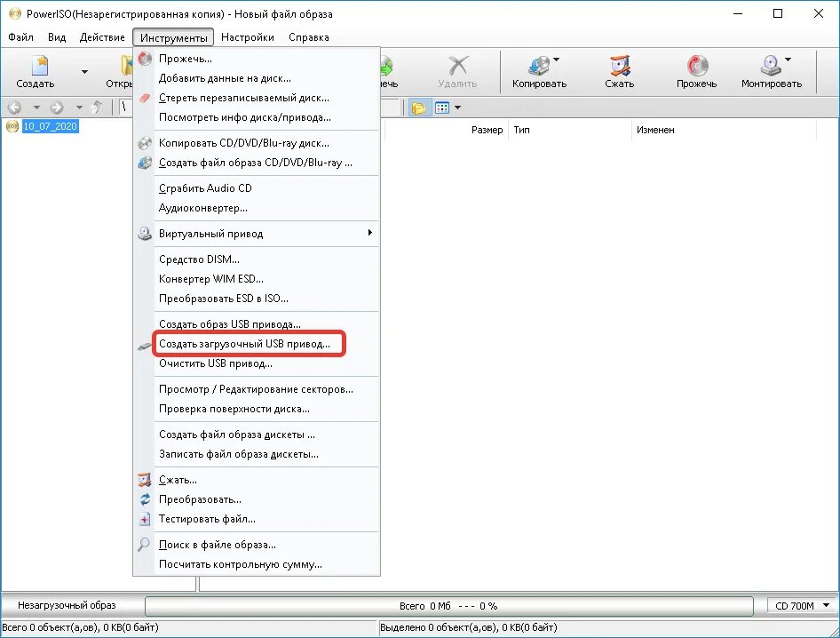The width and height of the screenshot is (840, 638).
Task: Open the Создать dropdown arrow
Action: click(x=84, y=72)
